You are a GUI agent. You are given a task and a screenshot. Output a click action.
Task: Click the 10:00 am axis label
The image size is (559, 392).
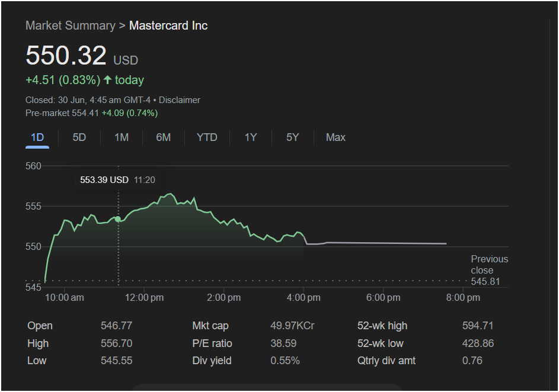click(x=65, y=298)
